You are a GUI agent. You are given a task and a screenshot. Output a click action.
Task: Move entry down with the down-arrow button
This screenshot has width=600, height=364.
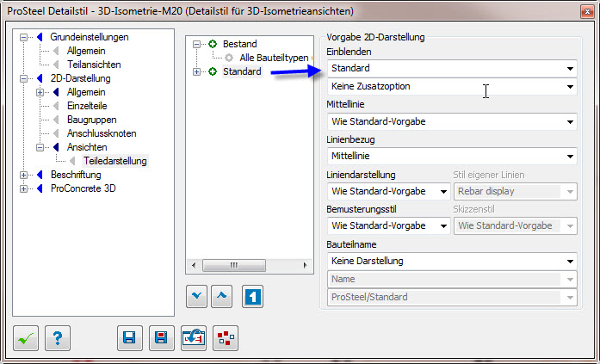(196, 296)
